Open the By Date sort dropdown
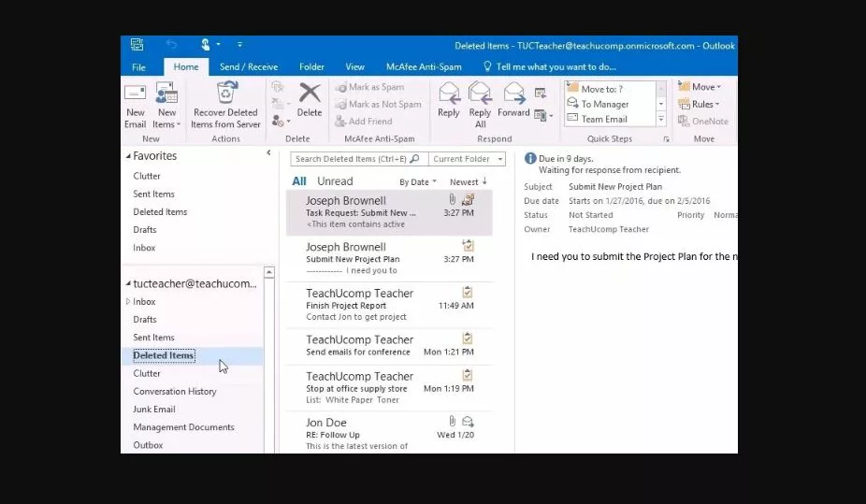Image resolution: width=866 pixels, height=504 pixels. [x=417, y=182]
